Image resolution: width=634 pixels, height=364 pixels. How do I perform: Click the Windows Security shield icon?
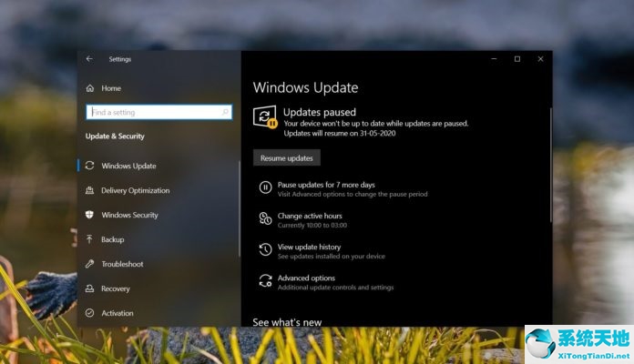click(90, 215)
